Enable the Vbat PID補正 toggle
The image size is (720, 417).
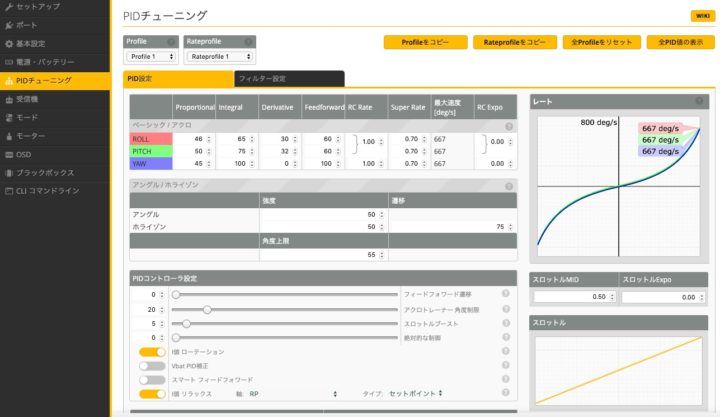point(152,366)
